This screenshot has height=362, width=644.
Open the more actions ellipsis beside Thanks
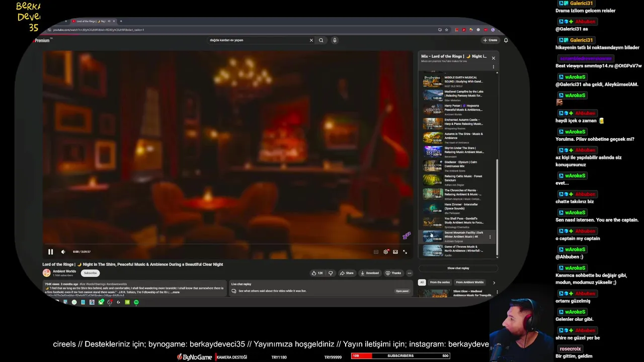coord(410,273)
